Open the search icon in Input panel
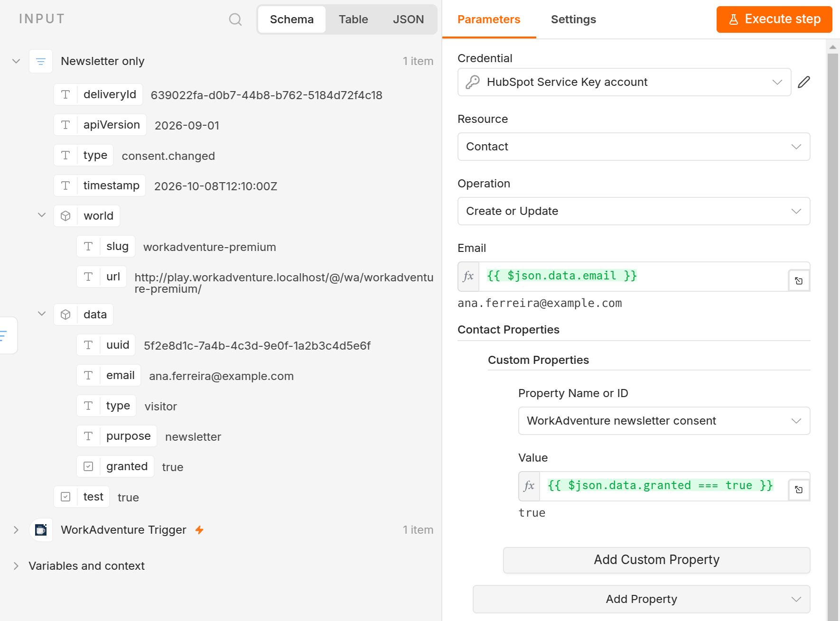840x621 pixels. click(x=235, y=19)
